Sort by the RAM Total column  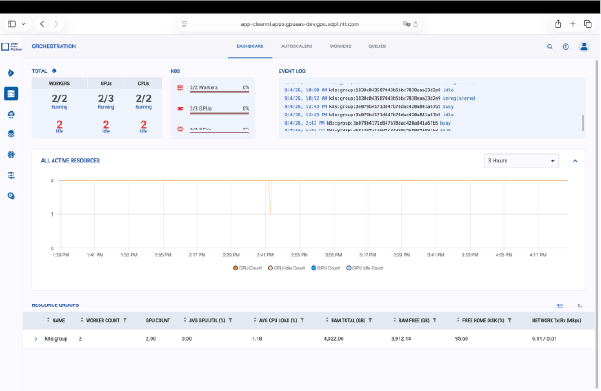click(x=327, y=320)
